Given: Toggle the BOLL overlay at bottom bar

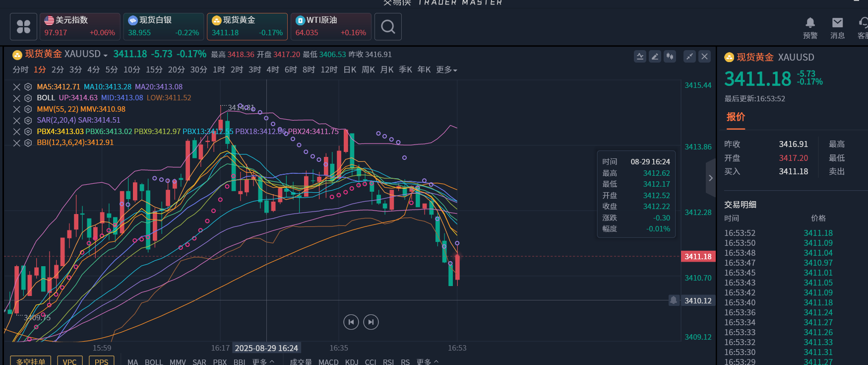Looking at the screenshot, I should [x=154, y=362].
